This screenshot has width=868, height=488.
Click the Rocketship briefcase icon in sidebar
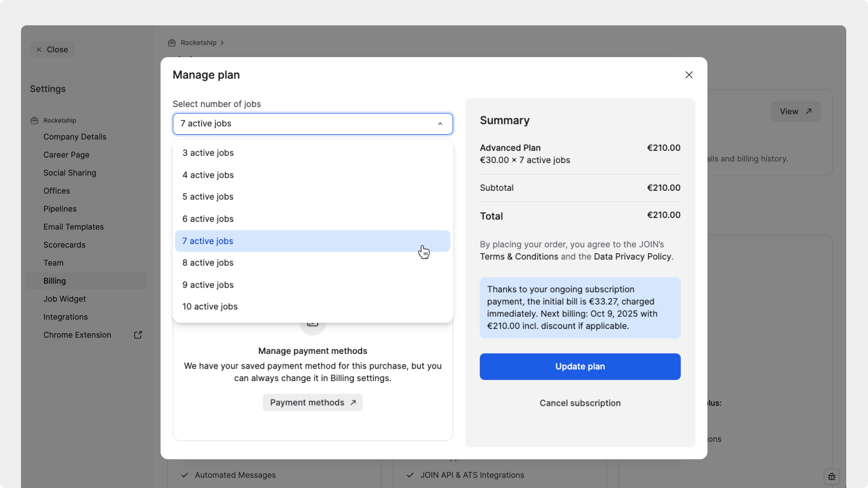click(x=34, y=120)
